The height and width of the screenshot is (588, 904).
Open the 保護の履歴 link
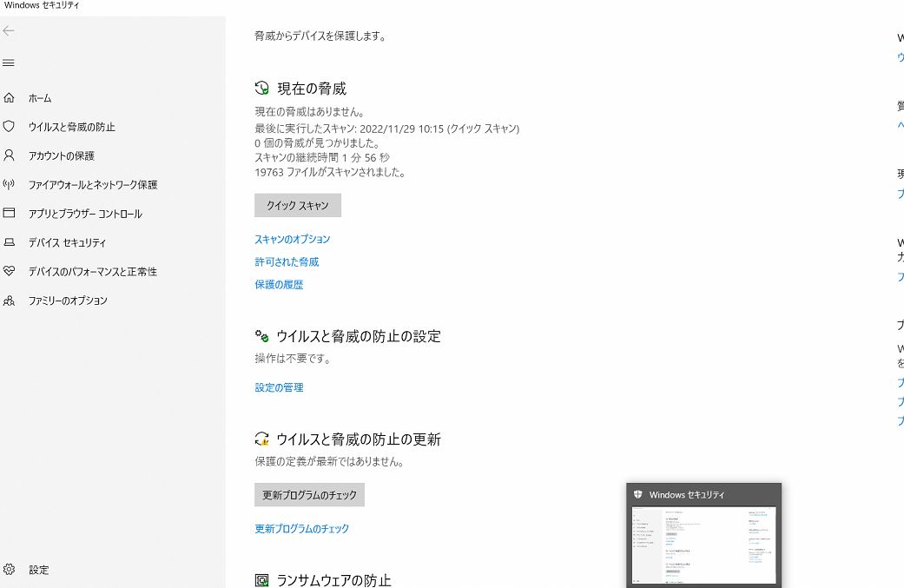point(279,284)
